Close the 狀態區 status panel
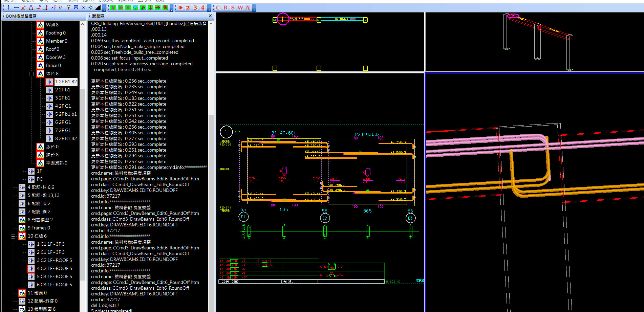644x312 pixels. click(x=210, y=16)
